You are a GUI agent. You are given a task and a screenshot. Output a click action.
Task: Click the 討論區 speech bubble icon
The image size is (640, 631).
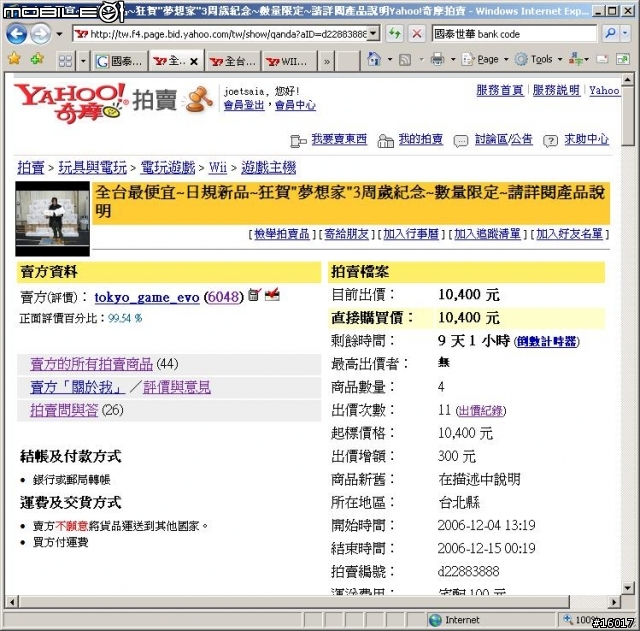click(461, 141)
